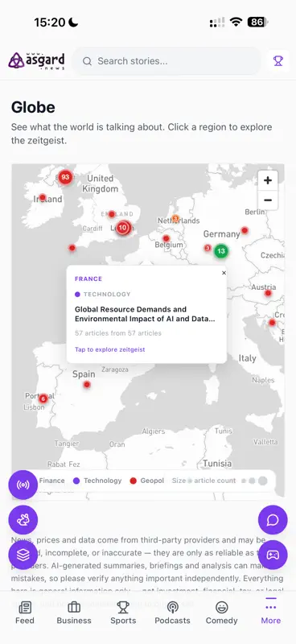Tap the 57 articles count text
This screenshot has width=296, height=644.
(x=118, y=333)
